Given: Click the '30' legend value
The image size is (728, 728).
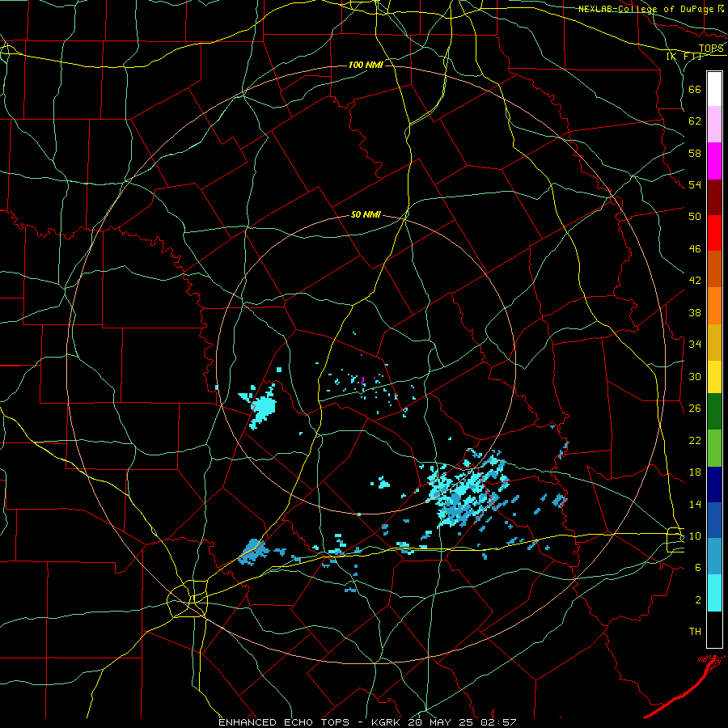Looking at the screenshot, I should 695,376.
